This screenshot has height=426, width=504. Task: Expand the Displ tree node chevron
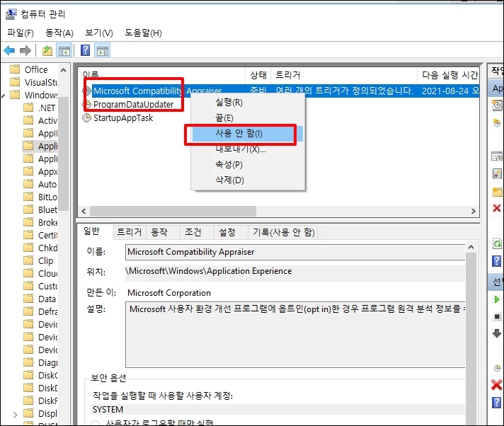click(x=15, y=415)
